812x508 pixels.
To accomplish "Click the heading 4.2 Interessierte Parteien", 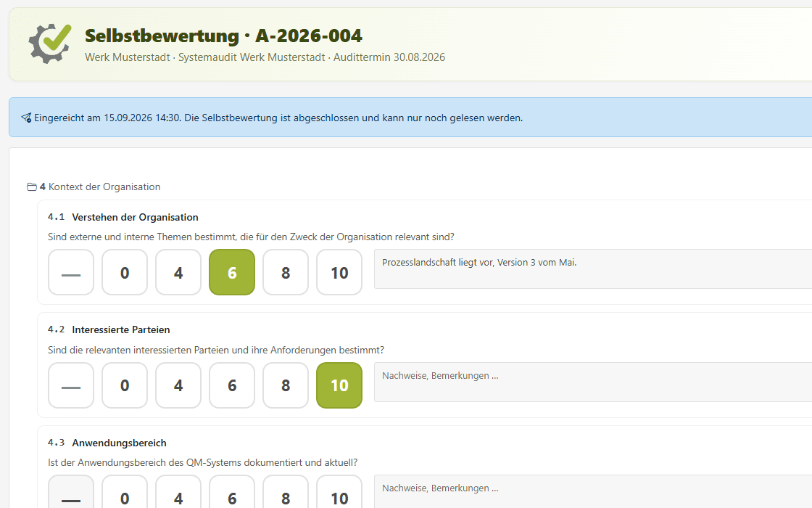I will coord(109,329).
